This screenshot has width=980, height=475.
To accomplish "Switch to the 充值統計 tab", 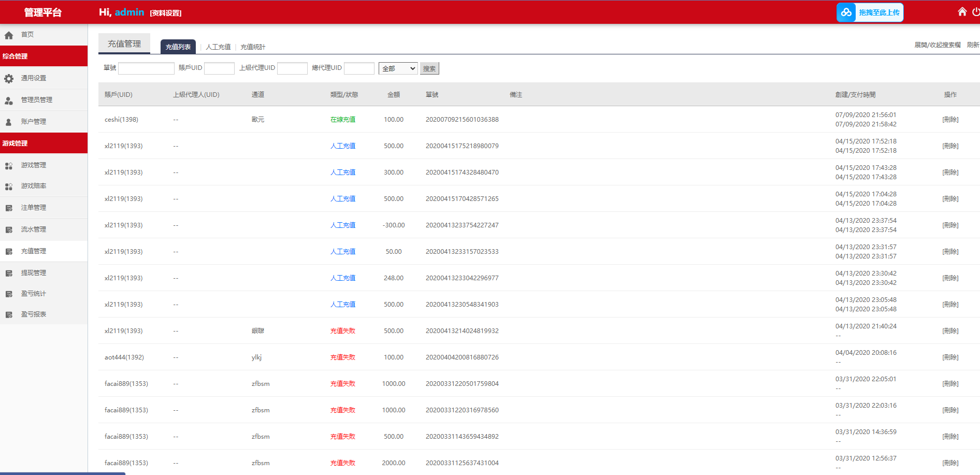I will pos(253,47).
